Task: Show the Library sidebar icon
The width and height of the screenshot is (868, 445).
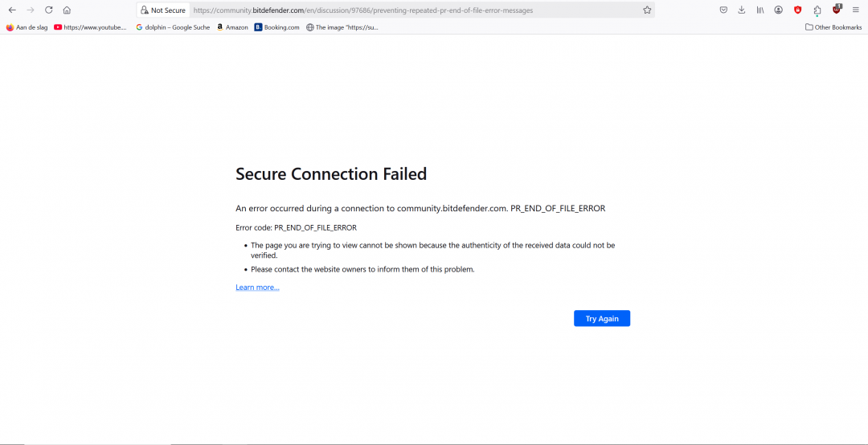Action: point(760,10)
